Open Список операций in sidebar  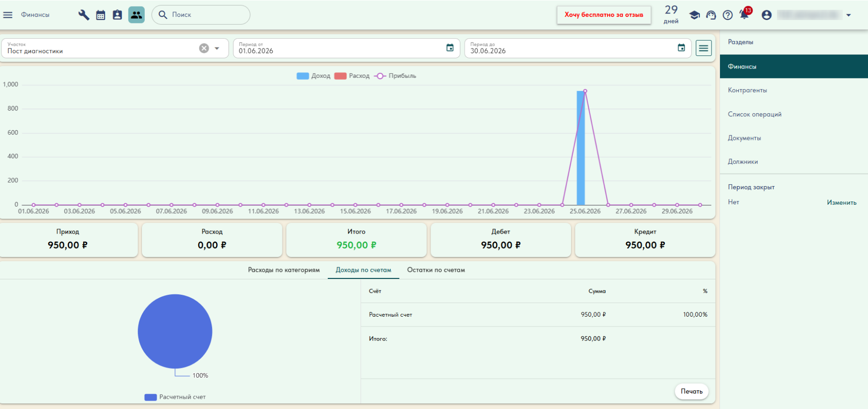pyautogui.click(x=794, y=114)
